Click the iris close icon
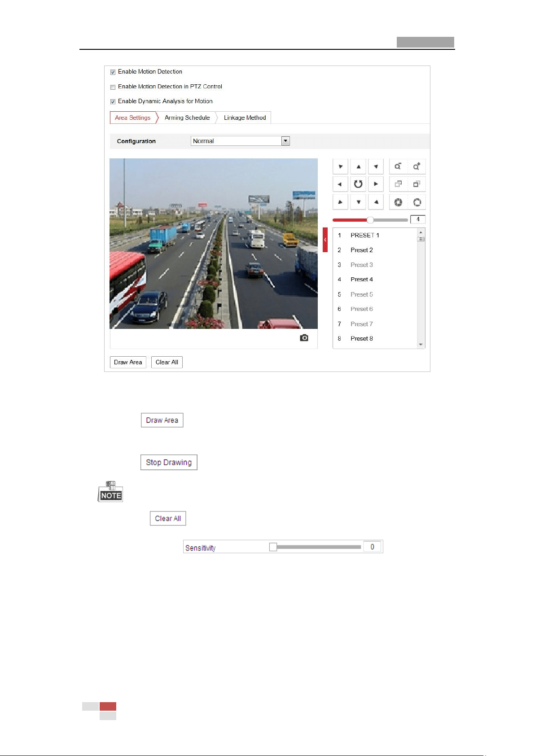 tap(398, 202)
